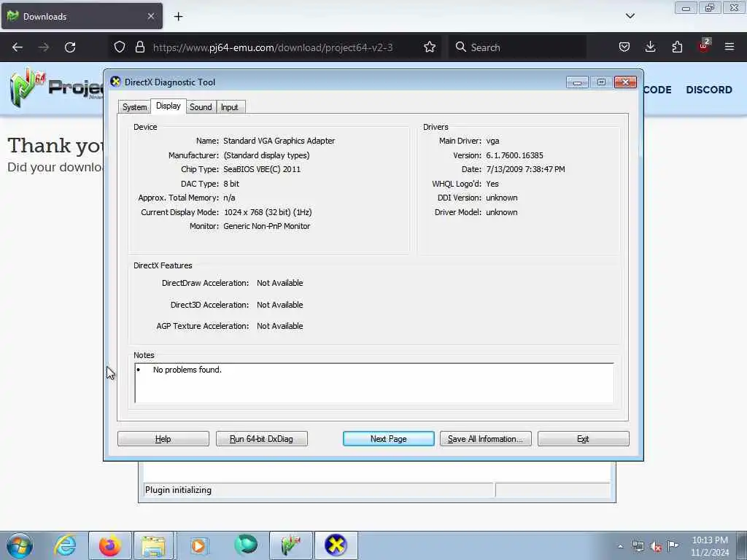The image size is (747, 560).
Task: Click driver version '6.1.7600.16385'
Action: coord(514,156)
